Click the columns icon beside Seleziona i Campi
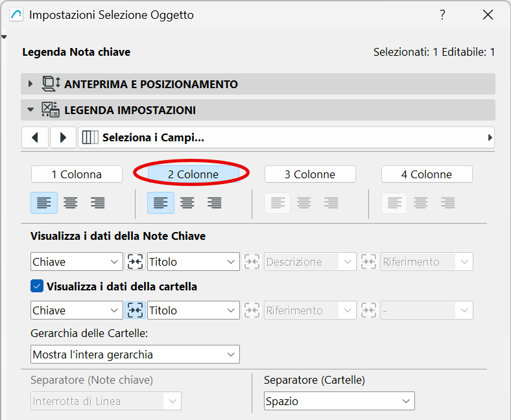This screenshot has height=420, width=511. 90,137
